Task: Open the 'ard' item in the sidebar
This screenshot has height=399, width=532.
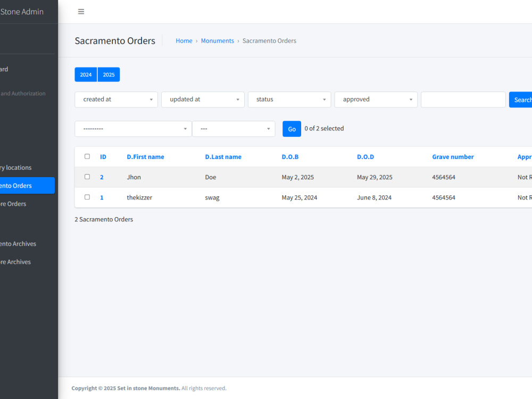Action: pos(4,69)
